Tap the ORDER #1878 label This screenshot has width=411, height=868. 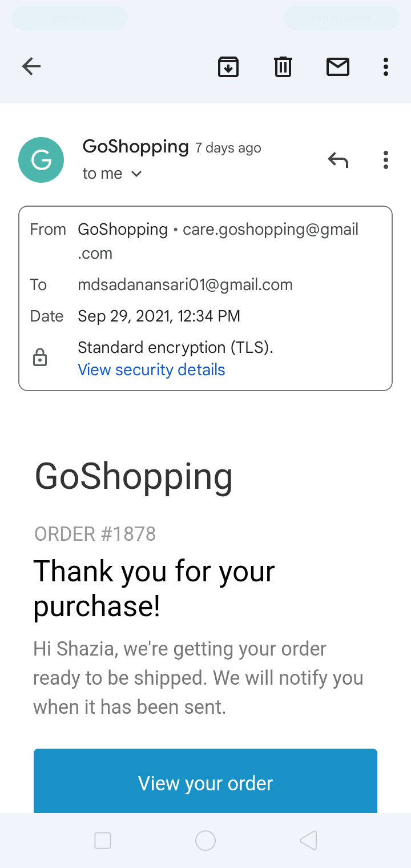tap(95, 534)
